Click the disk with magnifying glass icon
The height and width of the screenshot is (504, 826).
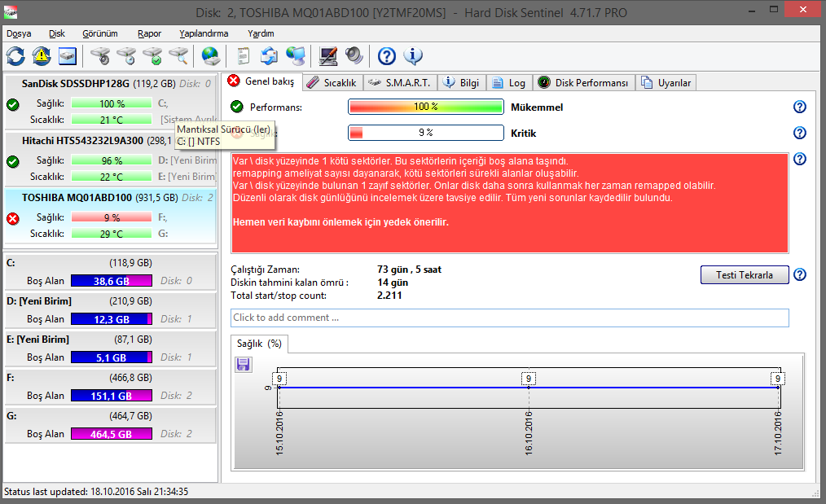click(x=179, y=56)
